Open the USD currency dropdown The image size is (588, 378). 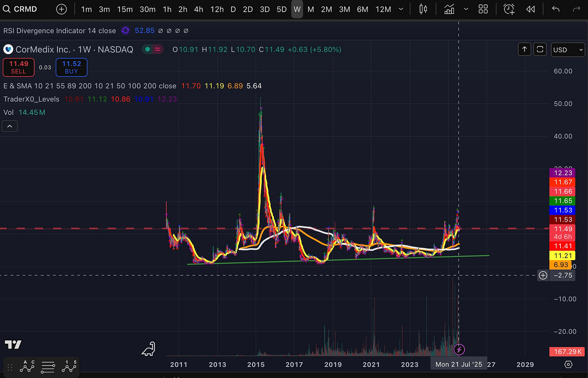(568, 50)
